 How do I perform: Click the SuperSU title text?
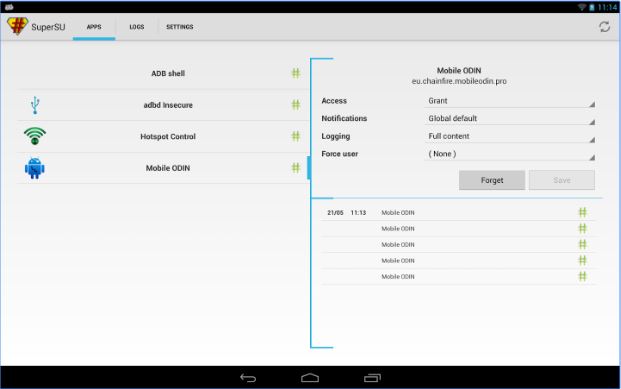coord(48,27)
